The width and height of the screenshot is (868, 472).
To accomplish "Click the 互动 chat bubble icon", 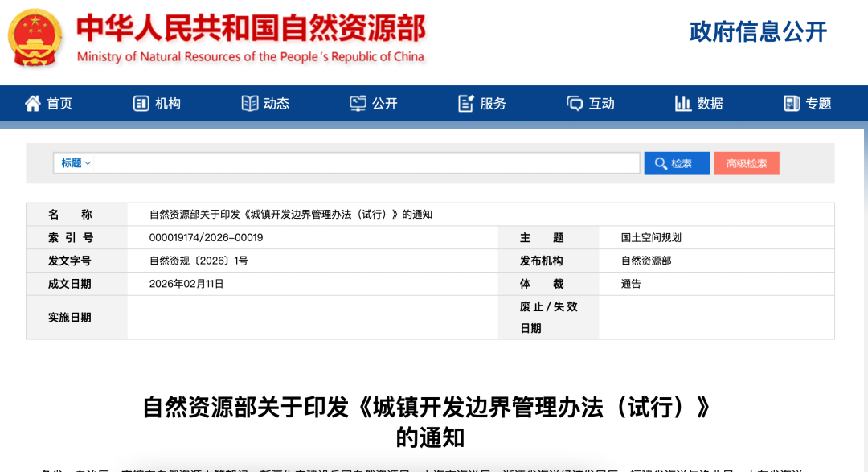I will point(575,103).
